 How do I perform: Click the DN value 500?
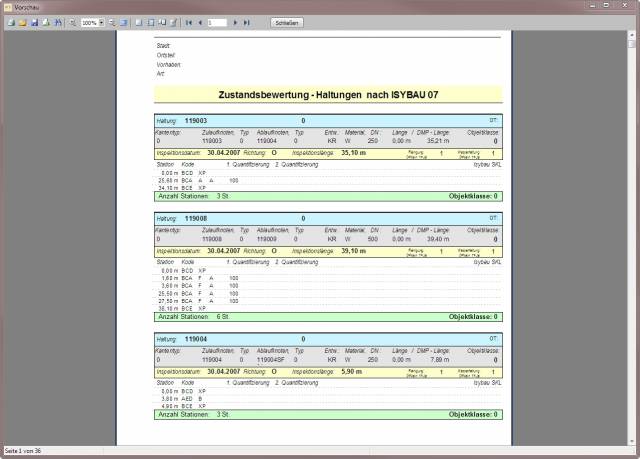point(373,239)
